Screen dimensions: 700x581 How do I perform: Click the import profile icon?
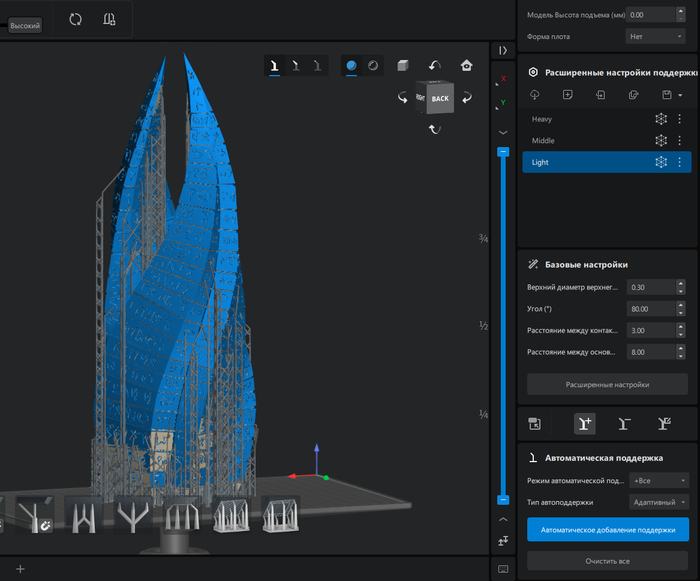point(600,95)
